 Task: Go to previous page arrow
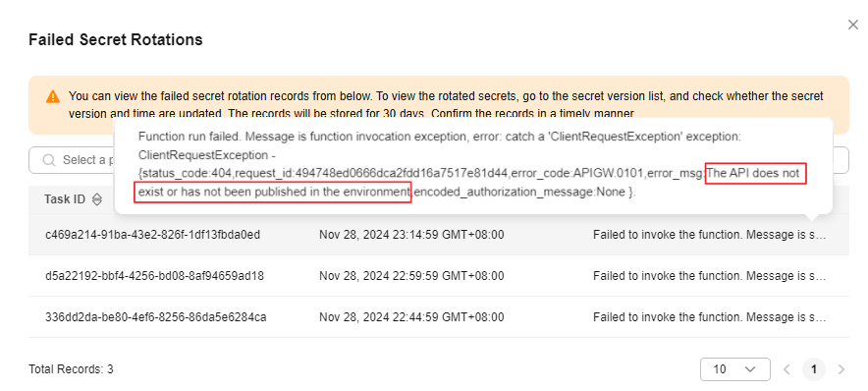click(x=787, y=369)
